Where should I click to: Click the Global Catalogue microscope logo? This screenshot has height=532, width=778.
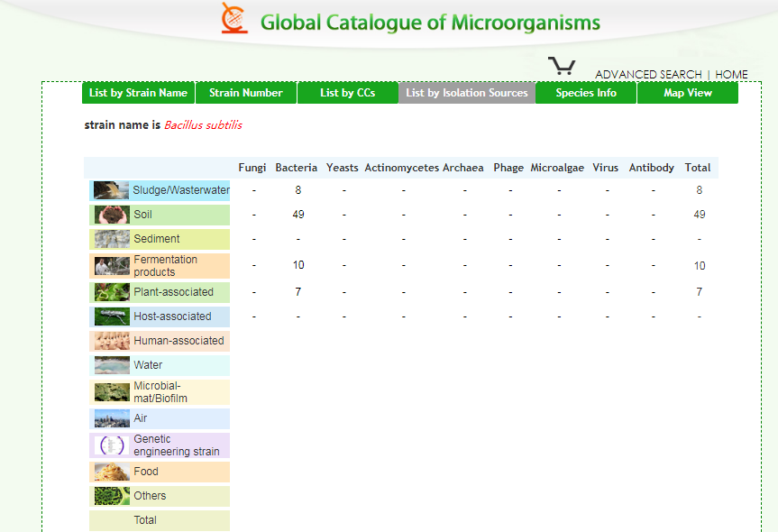(x=234, y=18)
